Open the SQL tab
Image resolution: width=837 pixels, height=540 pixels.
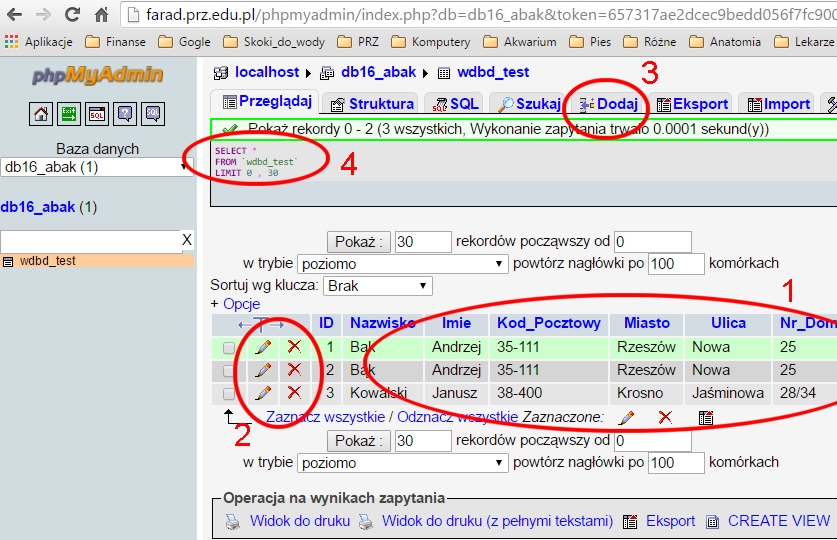[x=455, y=104]
